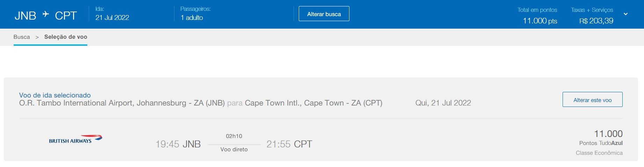
Task: Click the 02h10 flight duration label
Action: 234,136
